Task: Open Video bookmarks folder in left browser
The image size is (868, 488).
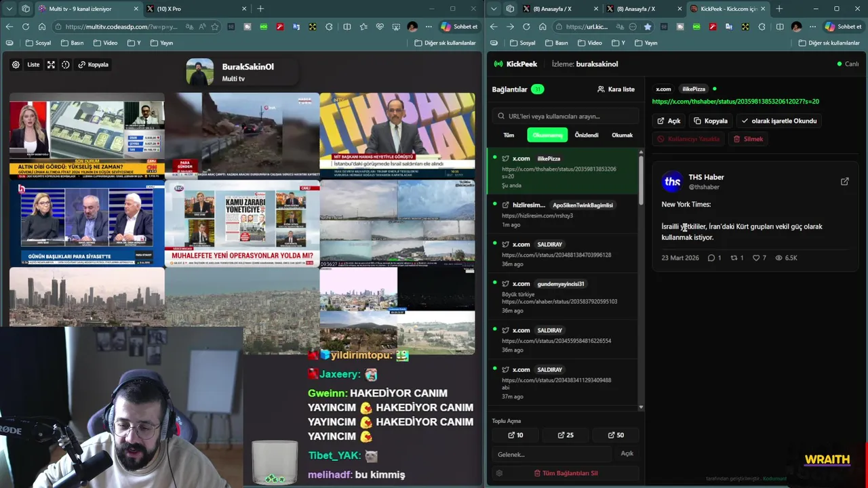Action: (106, 43)
